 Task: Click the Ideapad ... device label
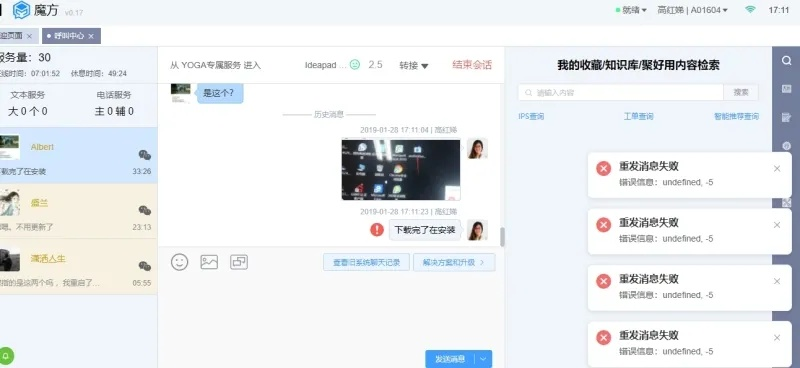(326, 65)
